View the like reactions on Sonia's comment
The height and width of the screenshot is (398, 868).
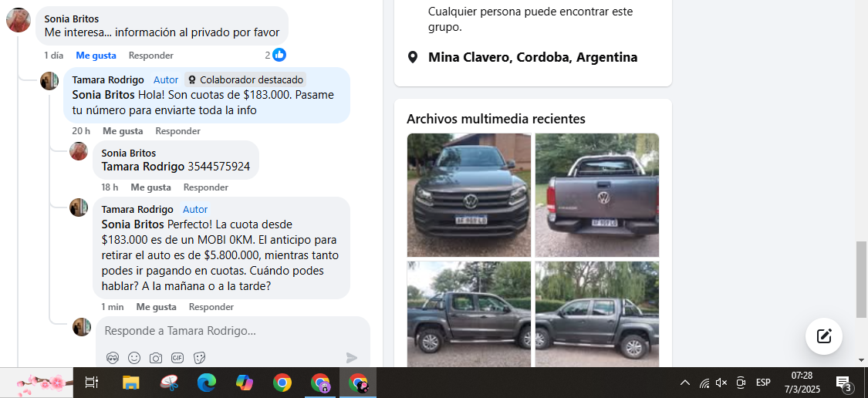[275, 55]
